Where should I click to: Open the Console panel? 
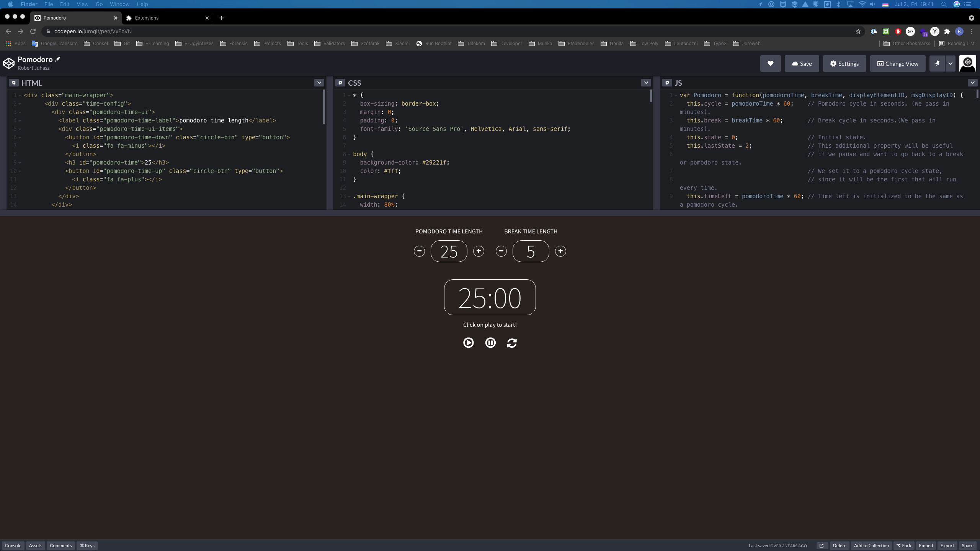pyautogui.click(x=13, y=546)
